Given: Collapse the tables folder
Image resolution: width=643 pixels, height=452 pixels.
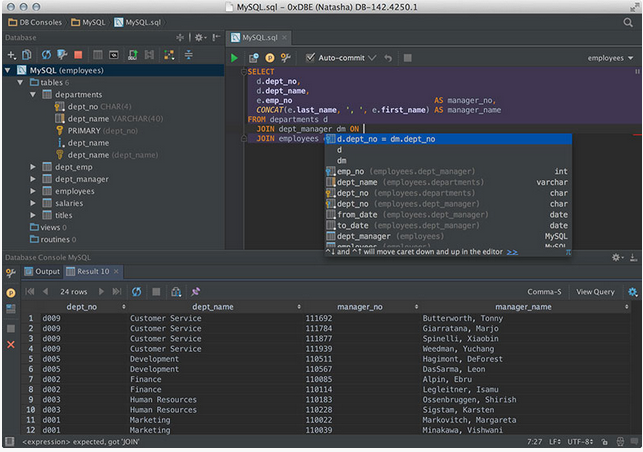Looking at the screenshot, I should tap(20, 82).
